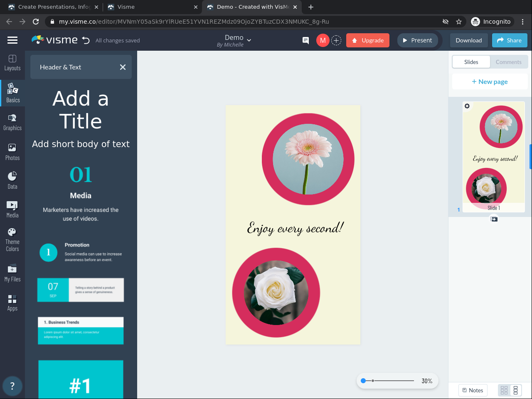This screenshot has width=532, height=399.
Task: Close the Create Presentations browser tab
Action: [96, 7]
